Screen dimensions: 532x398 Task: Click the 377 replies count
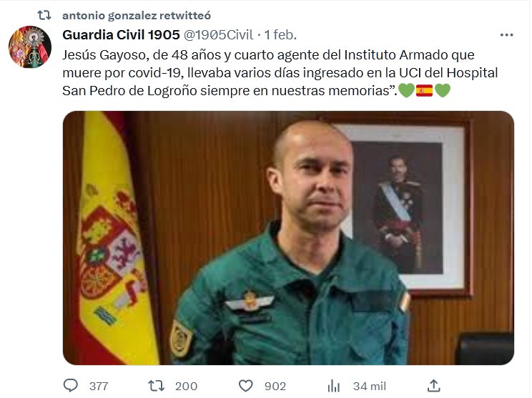click(99, 386)
